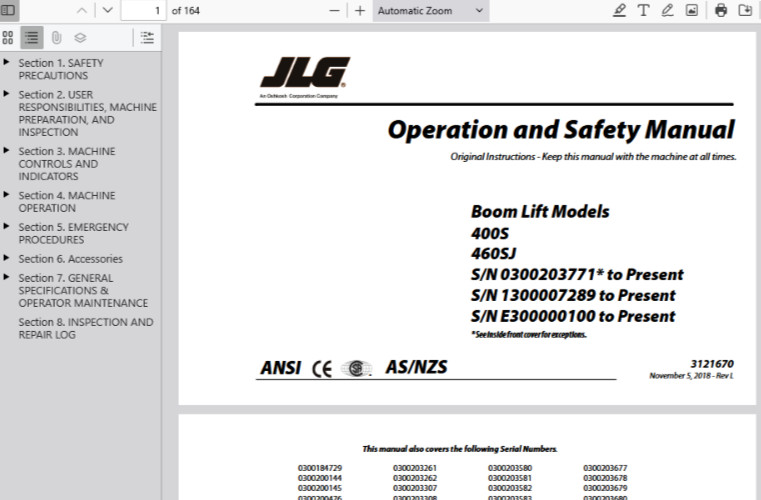Open Section 7. GENERAL SPECIFICATIONS & OPERATOR MAINTENANCE
Image resolution: width=761 pixels, height=500 pixels.
coord(83,290)
